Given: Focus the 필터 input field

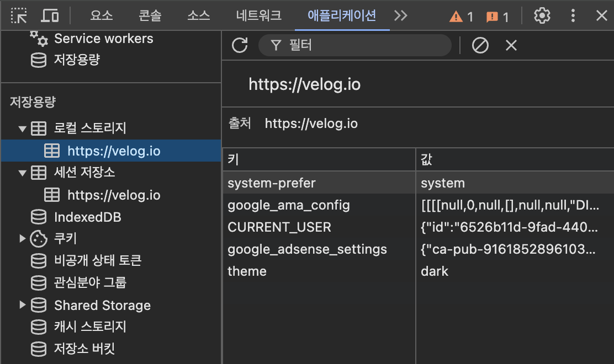Looking at the screenshot, I should tap(355, 45).
